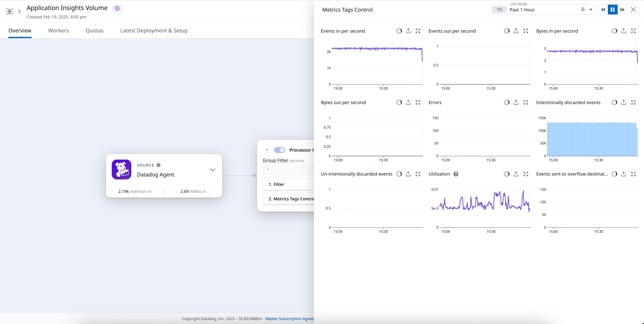Open the time range dropdown arrow
644x324 pixels.
point(590,9)
